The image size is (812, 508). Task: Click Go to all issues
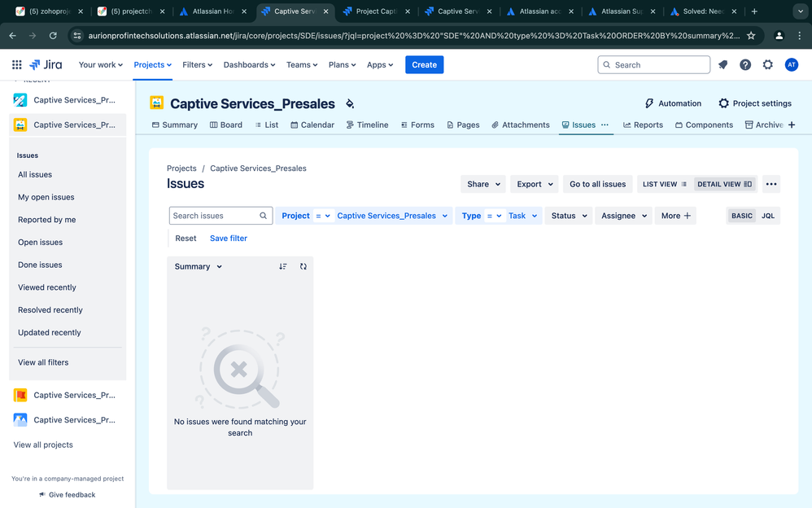pyautogui.click(x=597, y=184)
